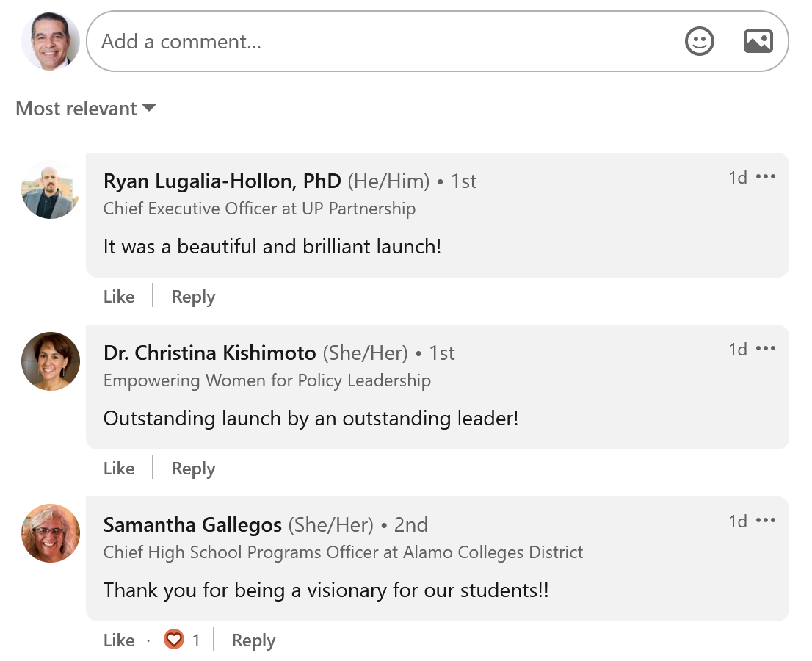Open Dr. Christina Kishimoto name link
The width and height of the screenshot is (812, 661).
tap(210, 353)
